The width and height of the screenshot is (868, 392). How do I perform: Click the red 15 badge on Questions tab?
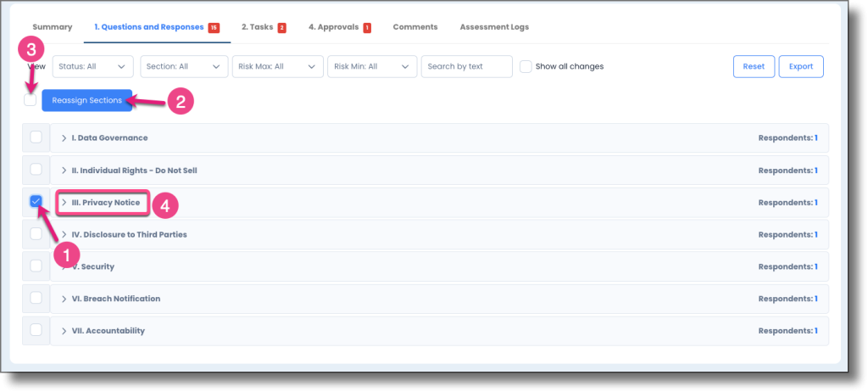click(x=214, y=27)
